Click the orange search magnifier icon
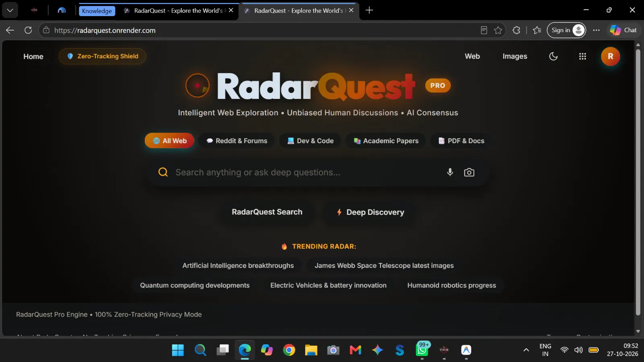The width and height of the screenshot is (644, 362). tap(163, 172)
